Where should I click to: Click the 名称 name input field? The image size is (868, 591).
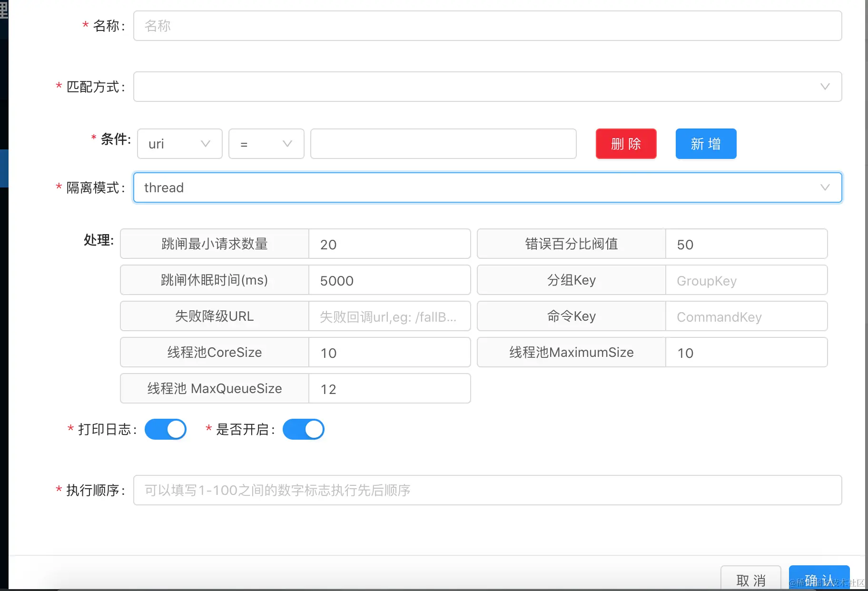point(487,26)
